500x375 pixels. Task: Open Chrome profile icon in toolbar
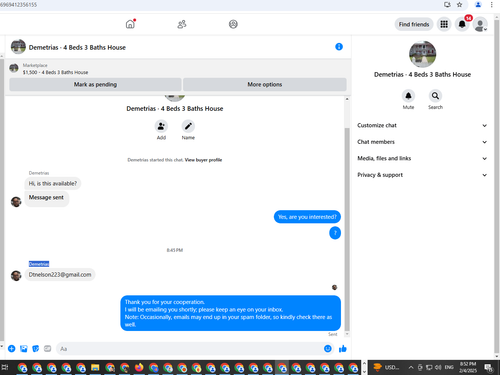pos(478,5)
